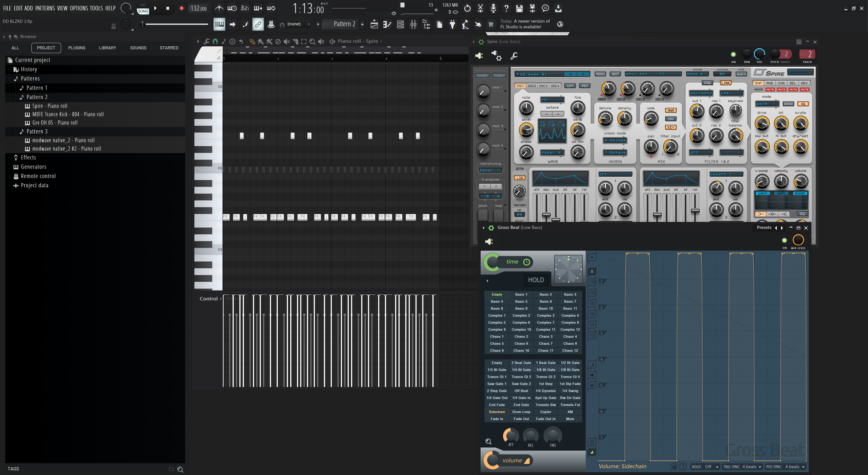Open the playlist view icon
This screenshot has height=475, width=868.
pos(374,24)
